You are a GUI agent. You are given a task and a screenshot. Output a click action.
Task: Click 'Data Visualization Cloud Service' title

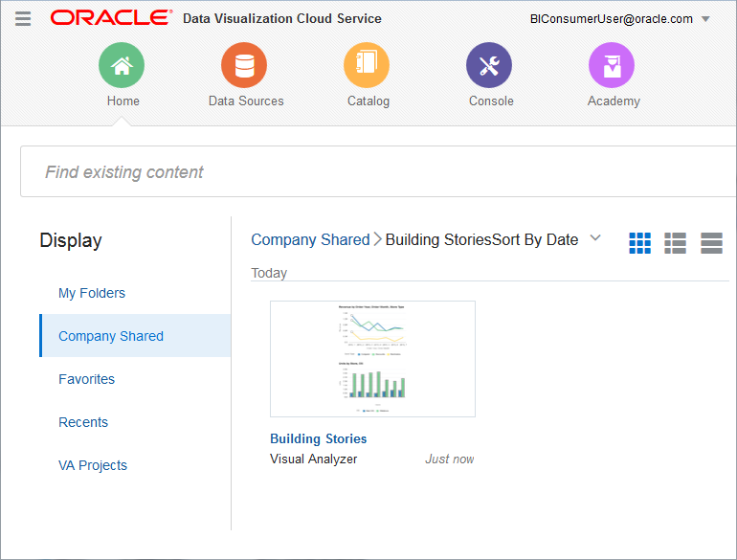click(x=282, y=18)
